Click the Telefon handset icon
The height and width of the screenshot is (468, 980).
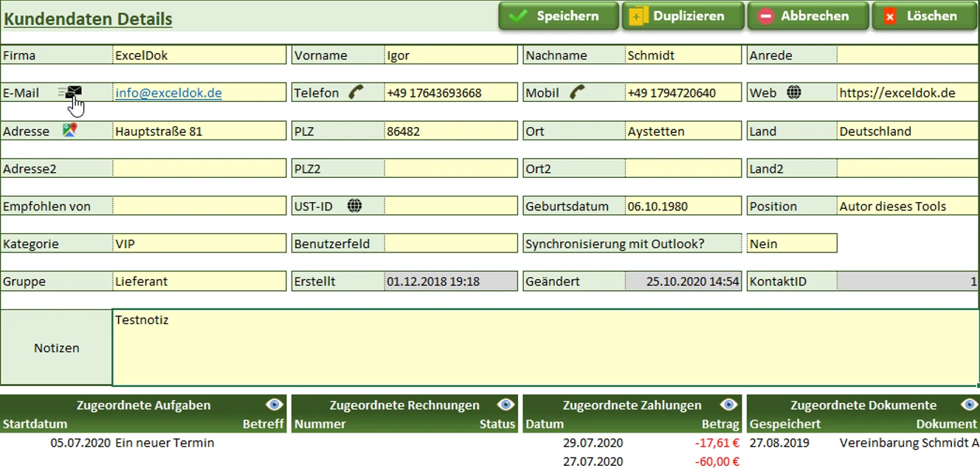pyautogui.click(x=356, y=92)
